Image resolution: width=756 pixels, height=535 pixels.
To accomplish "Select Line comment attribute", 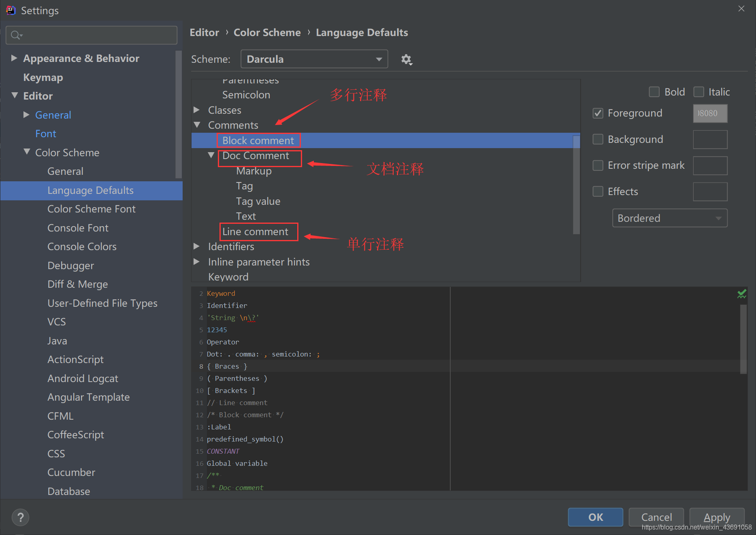I will pyautogui.click(x=255, y=231).
